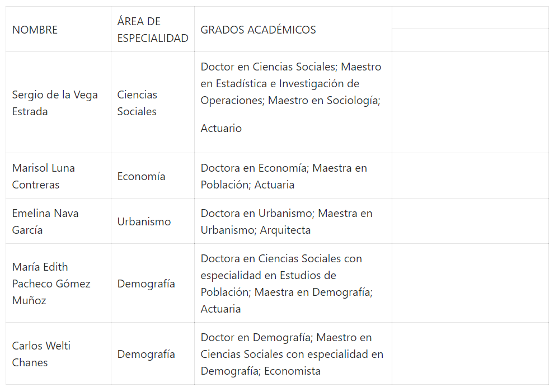Screen dimensions: 554x392
Task: Click Carlos Welti Chanes's Demografía specialty cell
Action: [x=145, y=354]
